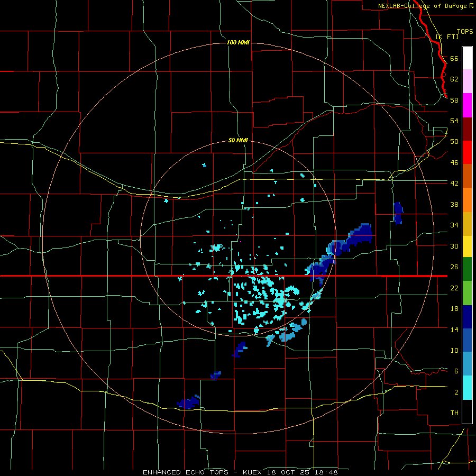The height and width of the screenshot is (476, 476).
Task: Click the legend value '18'
Action: click(x=454, y=309)
